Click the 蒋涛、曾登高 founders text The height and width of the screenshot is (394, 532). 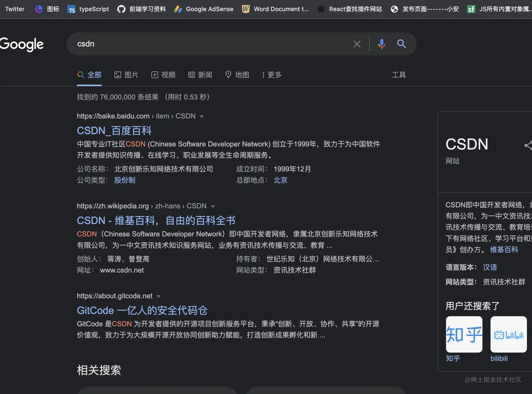click(128, 259)
